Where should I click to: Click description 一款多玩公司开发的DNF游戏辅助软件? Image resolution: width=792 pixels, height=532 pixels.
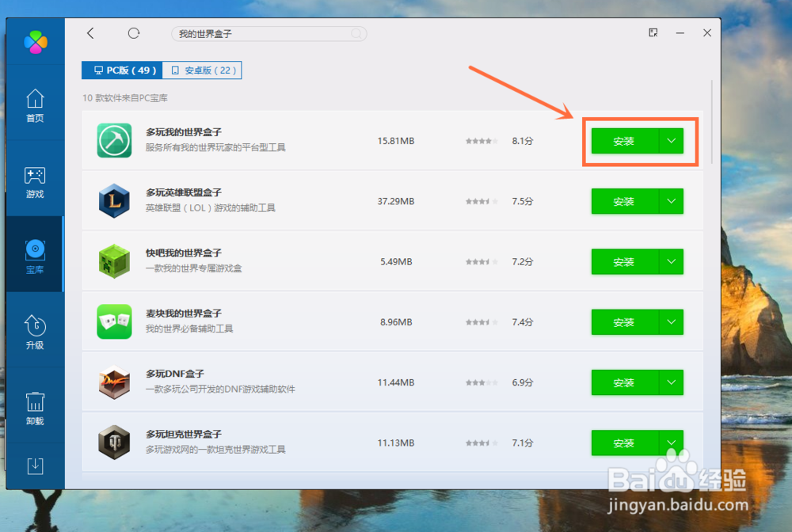click(220, 389)
